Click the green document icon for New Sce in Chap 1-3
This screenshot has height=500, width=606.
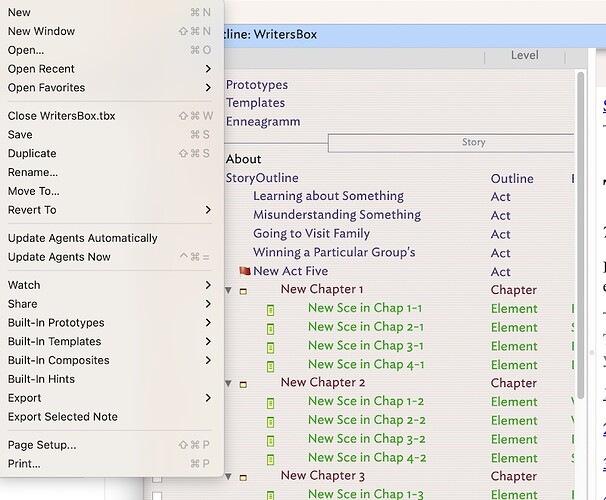pyautogui.click(x=270, y=494)
